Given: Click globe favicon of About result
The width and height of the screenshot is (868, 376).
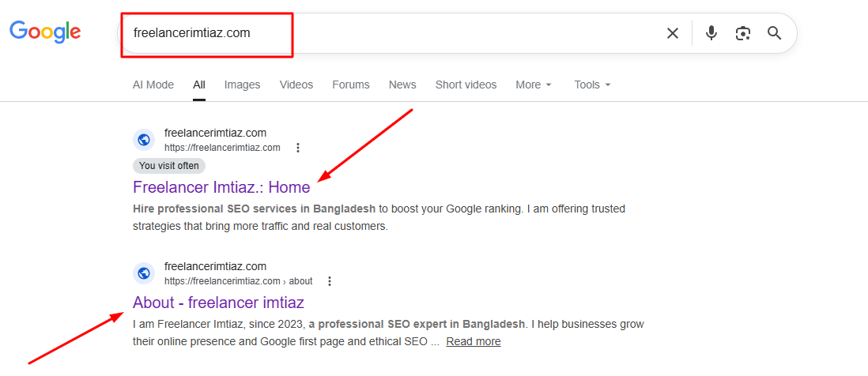Looking at the screenshot, I should pos(144,273).
